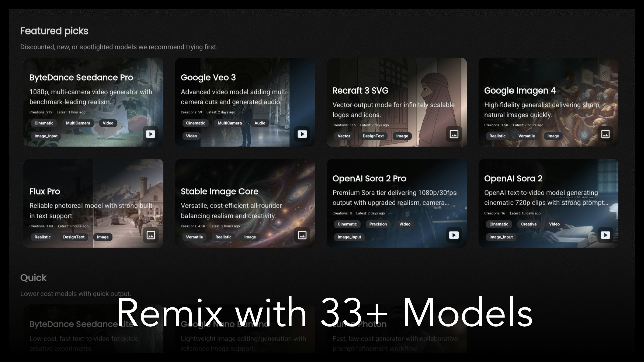This screenshot has width=644, height=362.
Task: Select Image tag on Flux Pro card
Action: coord(103,237)
